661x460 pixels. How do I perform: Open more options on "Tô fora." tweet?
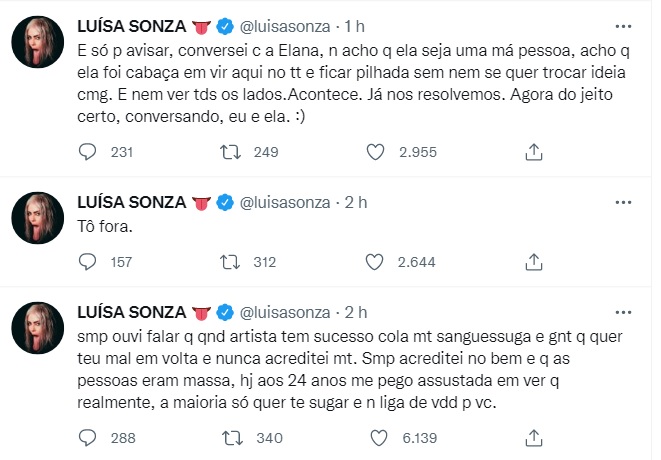coord(623,201)
